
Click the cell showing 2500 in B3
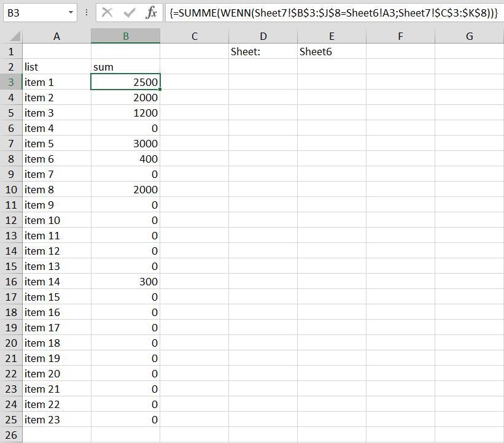125,82
